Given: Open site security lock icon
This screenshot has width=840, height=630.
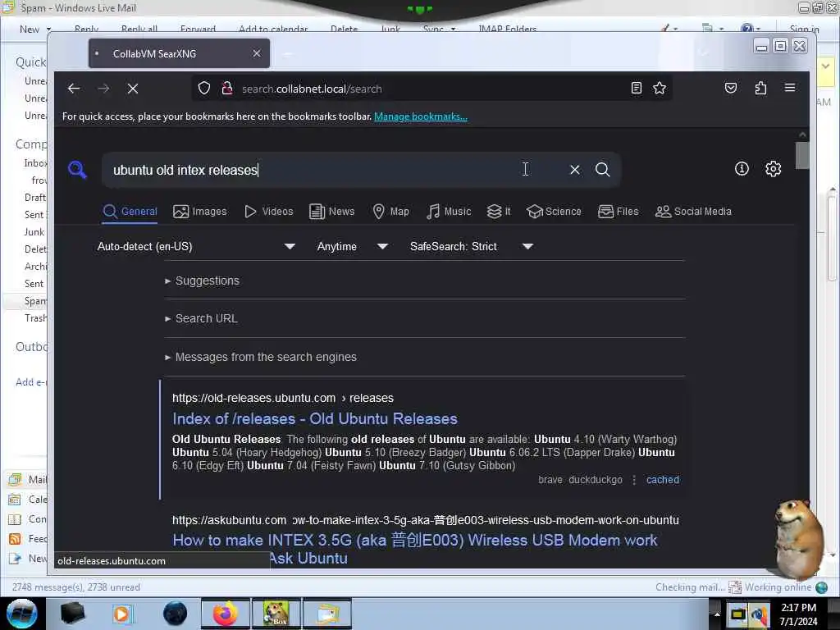Looking at the screenshot, I should tap(227, 88).
